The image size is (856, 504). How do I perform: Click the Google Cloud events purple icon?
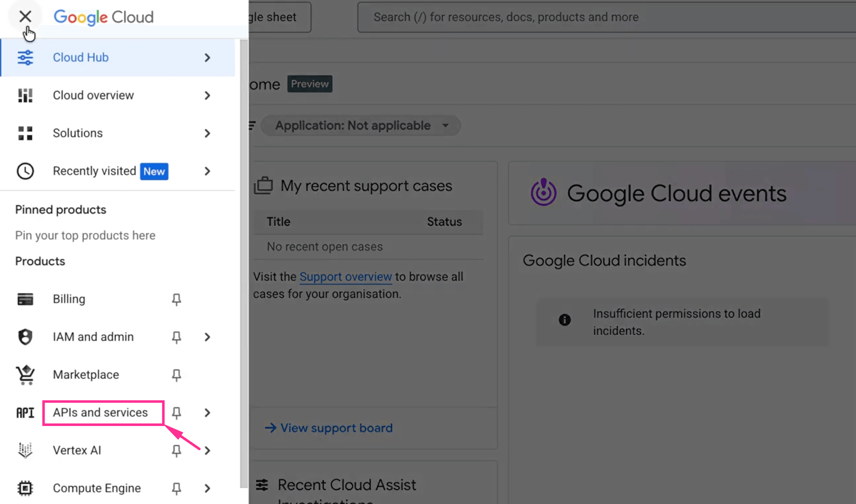point(543,192)
